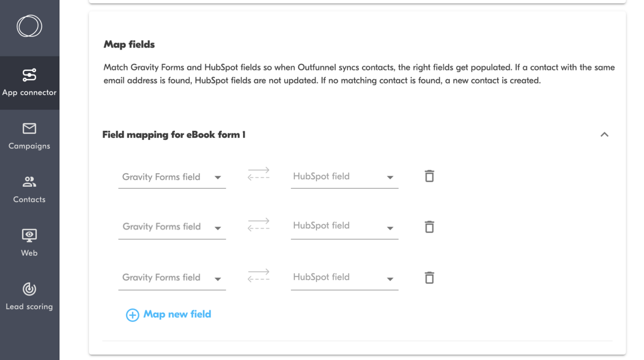Open the first Gravity Forms field dropdown

pyautogui.click(x=218, y=177)
